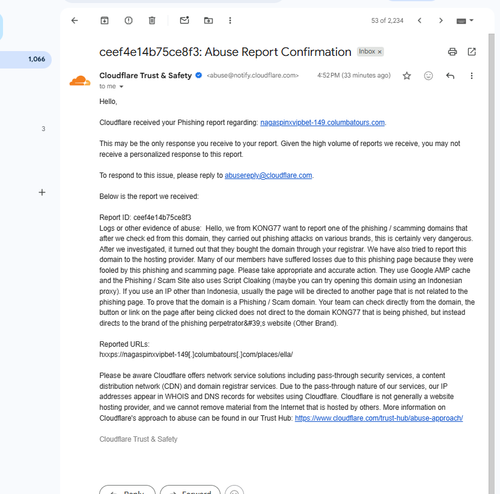Click the '53 of 2,234' counter
The width and height of the screenshot is (500, 494).
[x=387, y=21]
